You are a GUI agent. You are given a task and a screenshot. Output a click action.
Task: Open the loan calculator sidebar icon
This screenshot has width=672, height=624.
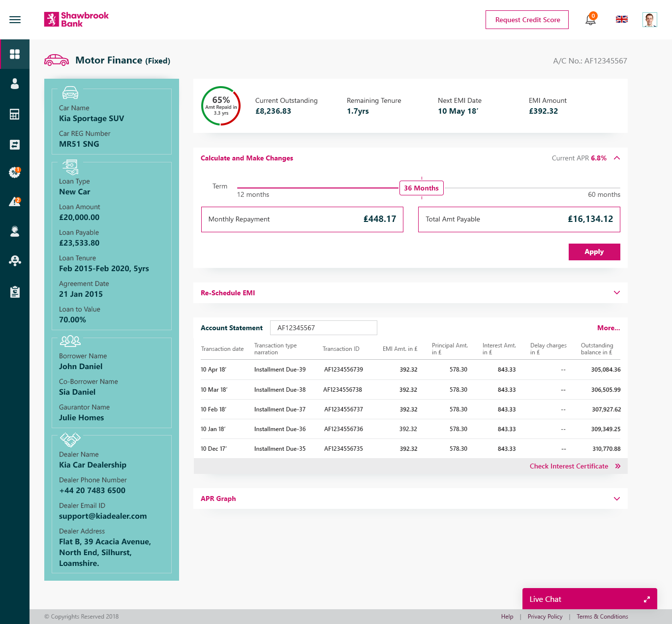15,114
